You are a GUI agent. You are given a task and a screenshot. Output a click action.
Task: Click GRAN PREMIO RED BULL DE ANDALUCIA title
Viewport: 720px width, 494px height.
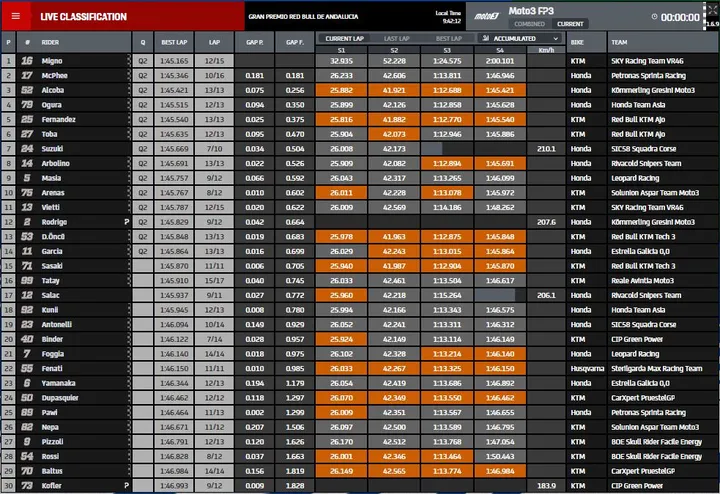pyautogui.click(x=303, y=17)
